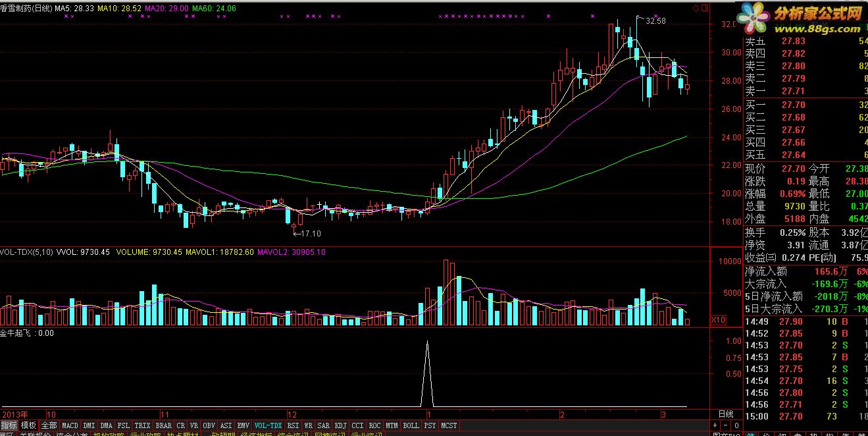Select the BRAR indicator tab
Viewport: 868px width, 436px height.
click(164, 425)
